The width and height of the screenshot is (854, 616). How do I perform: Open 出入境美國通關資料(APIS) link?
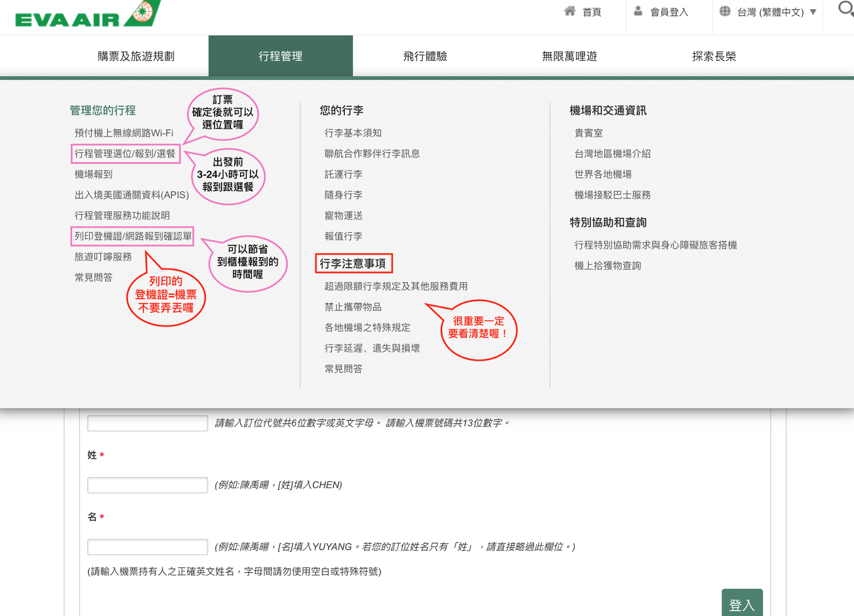click(132, 195)
